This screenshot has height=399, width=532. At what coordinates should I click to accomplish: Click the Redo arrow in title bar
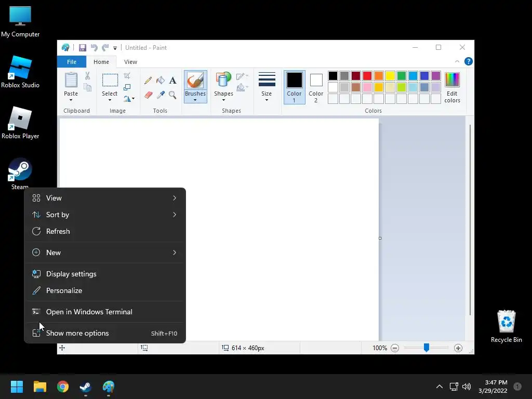105,48
